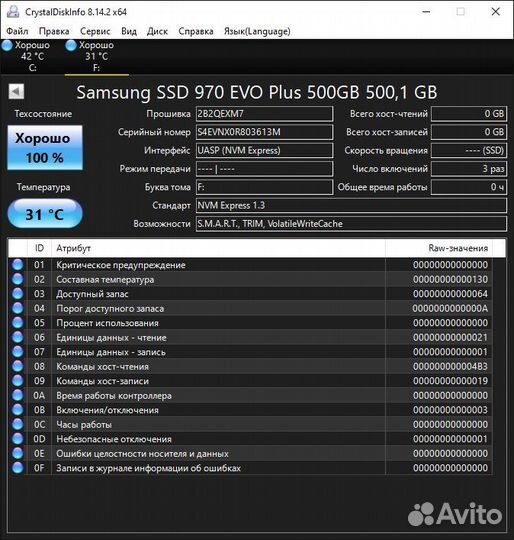Click status orb for attribute 0B
514x540 pixels.
[18, 409]
